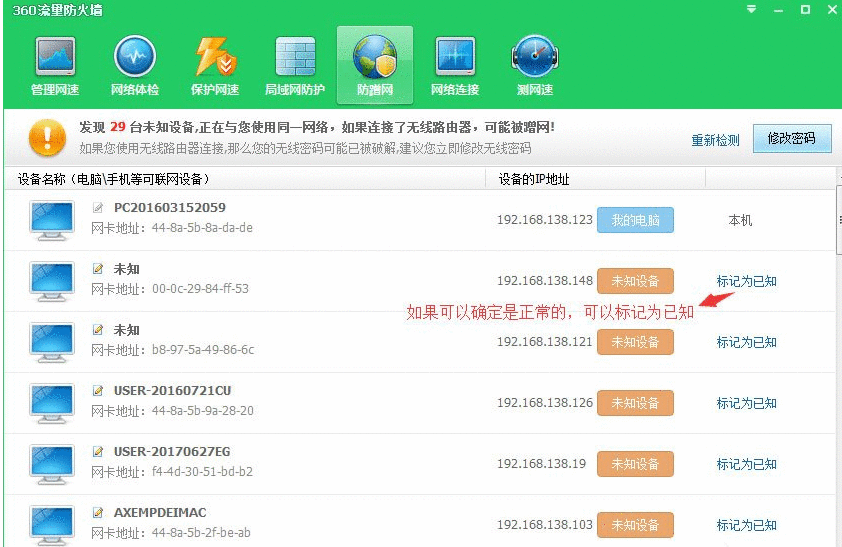Screen dimensions: 842x547
Task: Click IP address 192.168.138.19
Action: coord(541,464)
